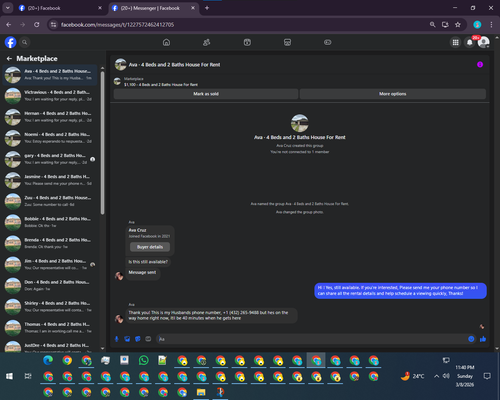Open gary conversation in Marketplace list
The image size is (500, 400).
50,159
